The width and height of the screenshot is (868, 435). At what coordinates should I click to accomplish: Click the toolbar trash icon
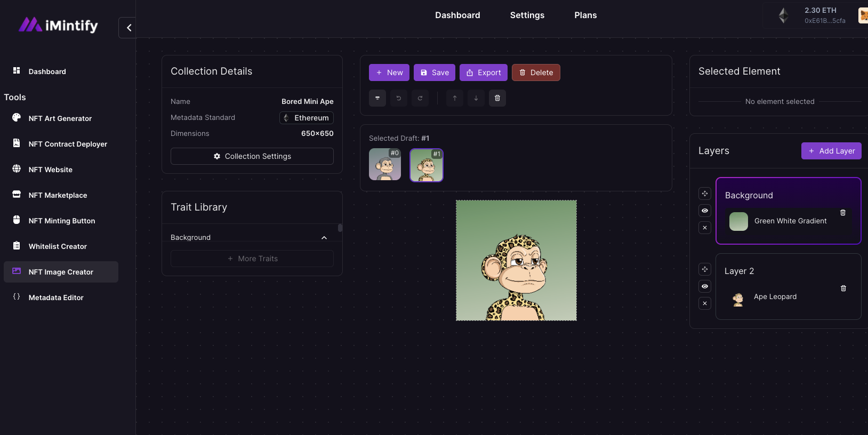[497, 98]
